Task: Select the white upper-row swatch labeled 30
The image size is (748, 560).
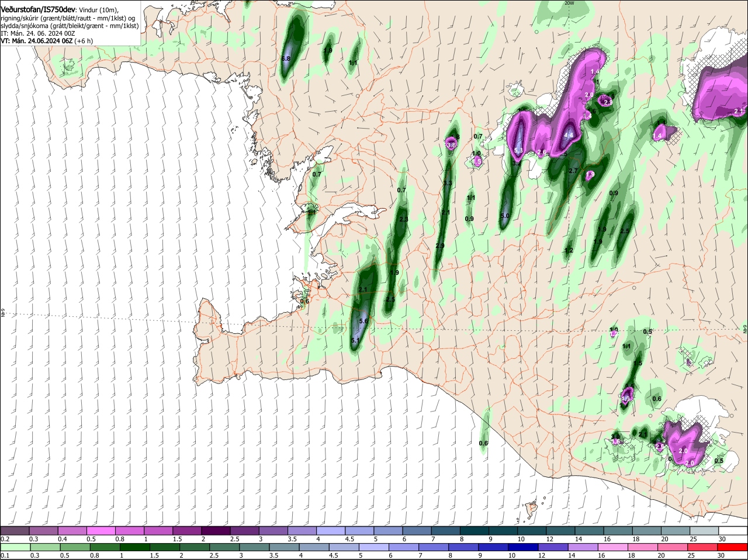Action: 733,531
